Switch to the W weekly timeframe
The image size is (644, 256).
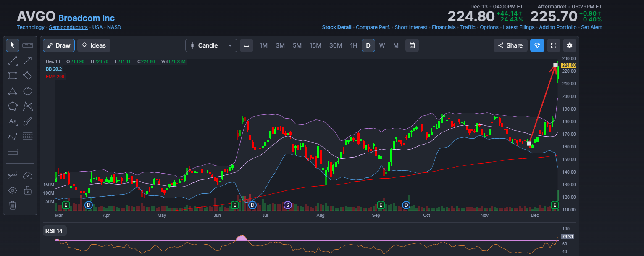coord(382,45)
